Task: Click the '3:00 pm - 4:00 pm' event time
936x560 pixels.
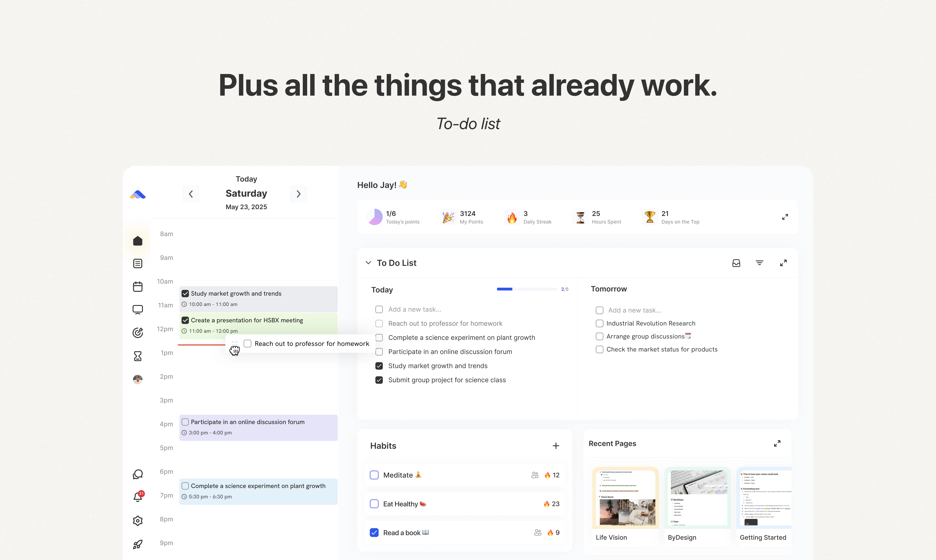Action: (210, 433)
